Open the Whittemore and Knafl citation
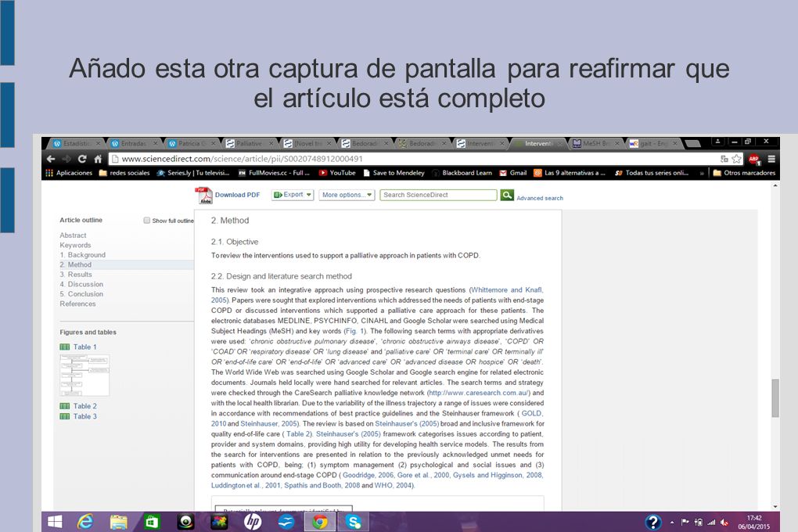 click(507, 290)
